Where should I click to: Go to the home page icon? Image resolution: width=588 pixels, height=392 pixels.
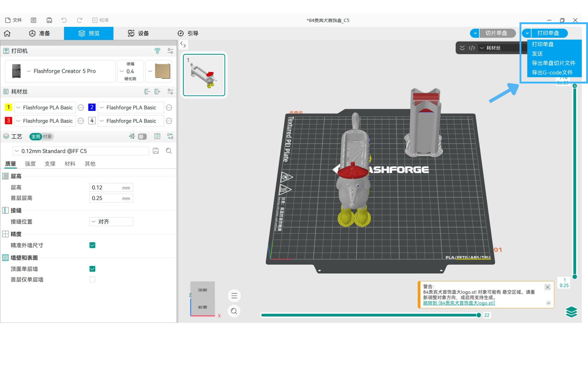point(7,33)
